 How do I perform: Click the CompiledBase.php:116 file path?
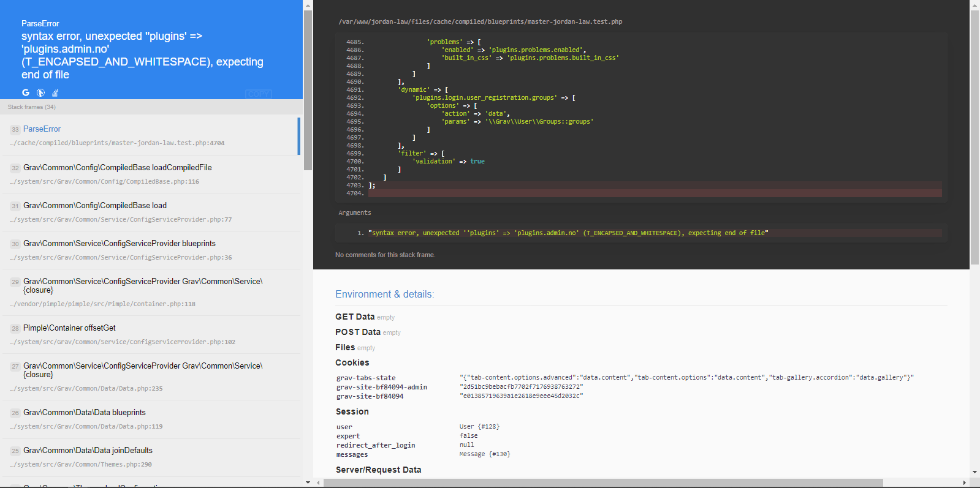coord(104,182)
